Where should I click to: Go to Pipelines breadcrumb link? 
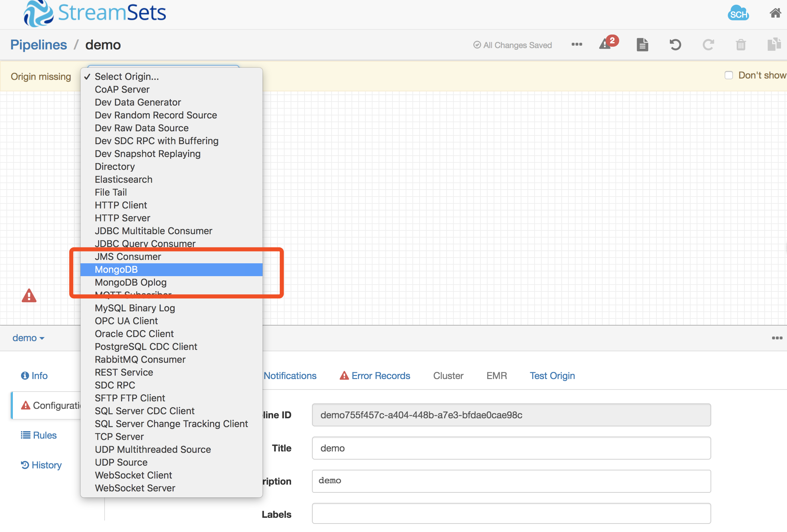coord(39,45)
